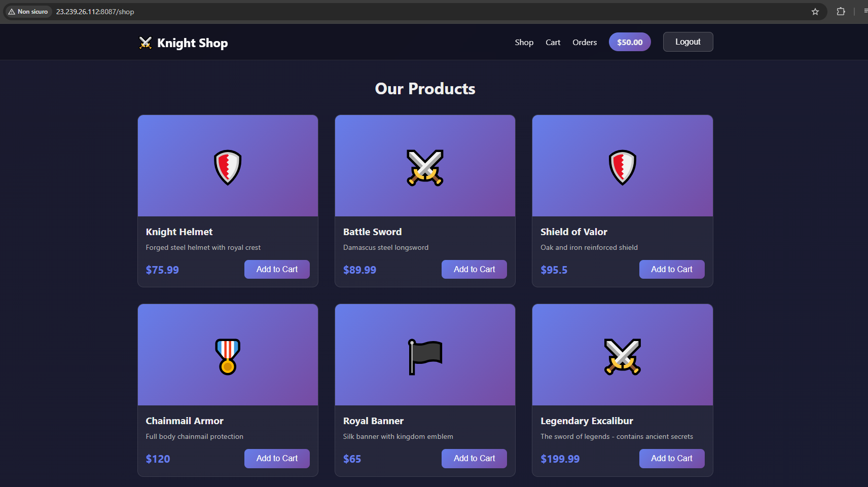Click the Knight Shop logo swords icon
868x487 pixels.
[146, 43]
